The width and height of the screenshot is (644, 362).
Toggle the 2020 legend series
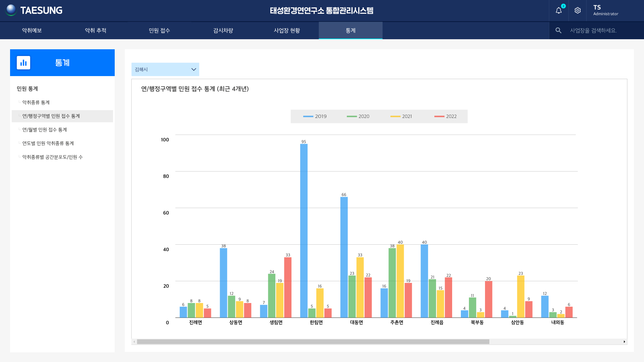point(358,116)
